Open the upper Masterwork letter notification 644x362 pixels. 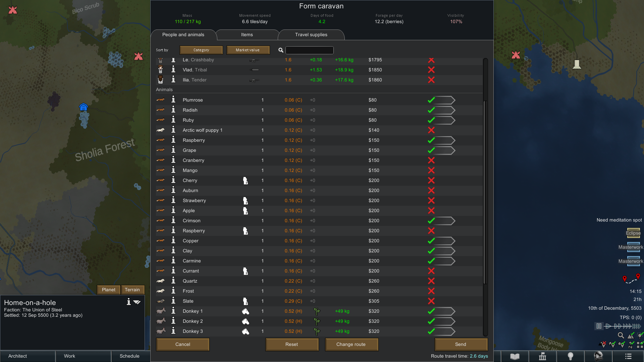[633, 247]
